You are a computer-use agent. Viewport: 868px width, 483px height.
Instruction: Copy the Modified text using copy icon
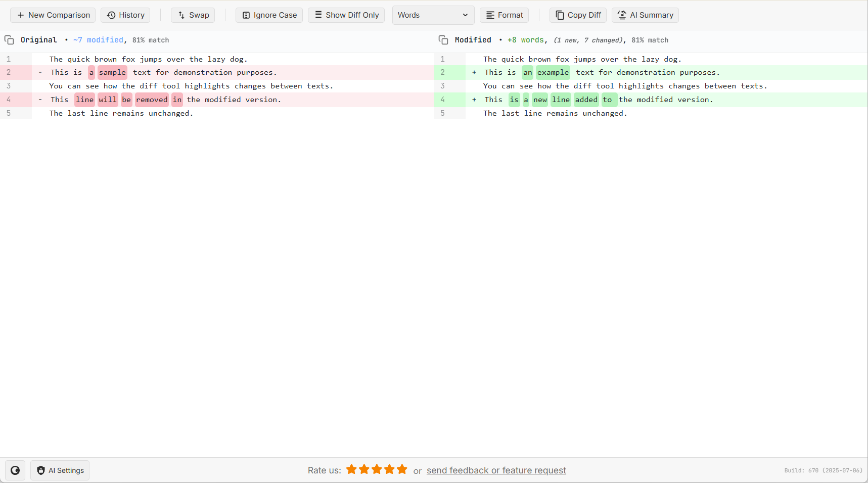pos(443,40)
